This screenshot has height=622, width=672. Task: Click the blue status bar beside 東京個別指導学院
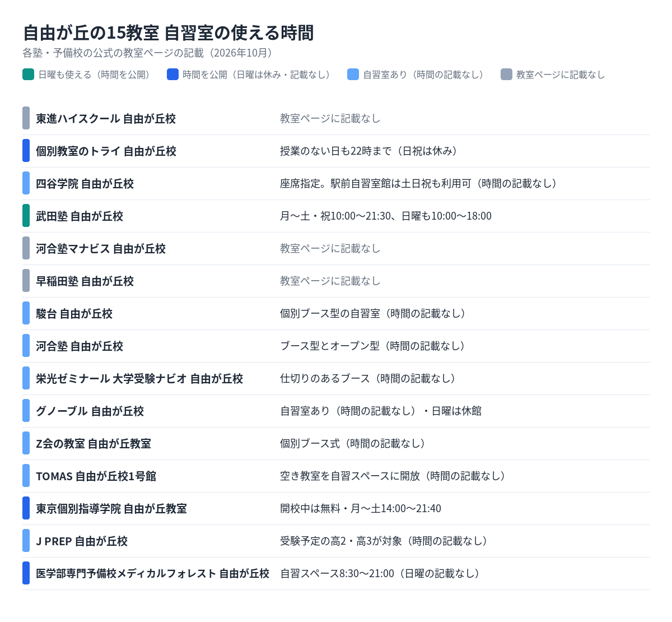click(x=26, y=508)
